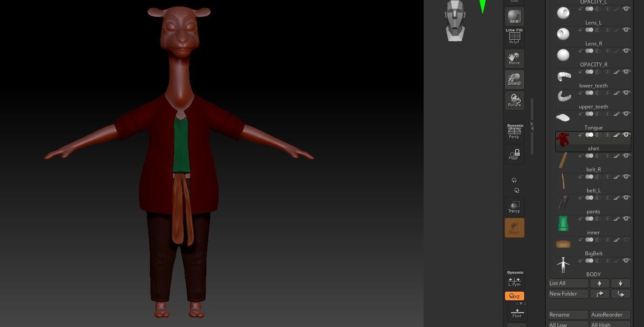Toggle polypaint brush on BigBelt subtool
The width and height of the screenshot is (644, 327).
(x=616, y=240)
